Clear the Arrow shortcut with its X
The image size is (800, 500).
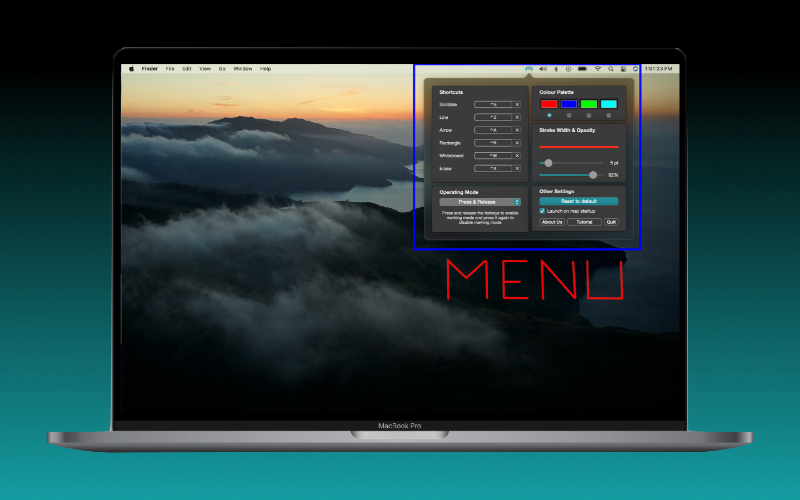[x=517, y=130]
